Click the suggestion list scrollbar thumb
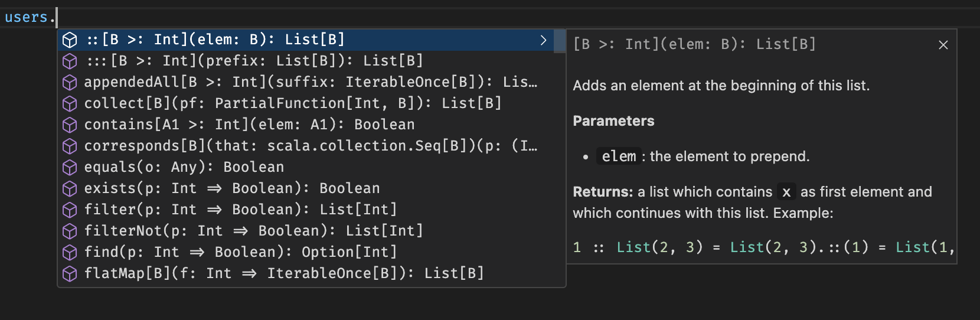The image size is (980, 320). tap(560, 41)
